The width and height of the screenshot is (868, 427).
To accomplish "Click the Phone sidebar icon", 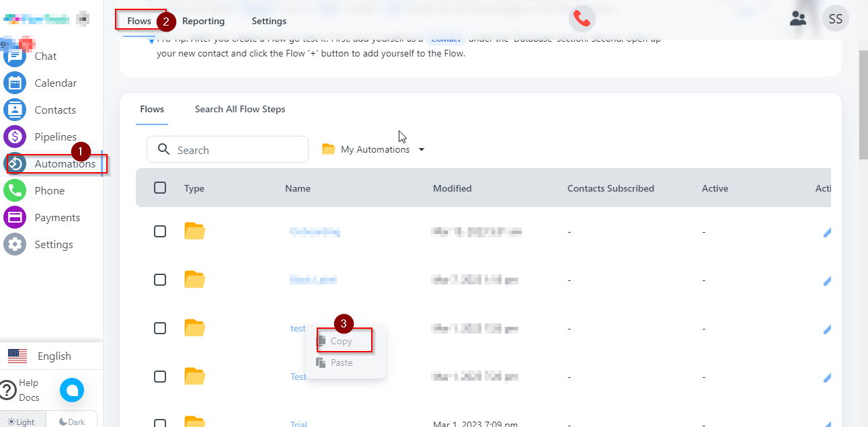I will [15, 191].
